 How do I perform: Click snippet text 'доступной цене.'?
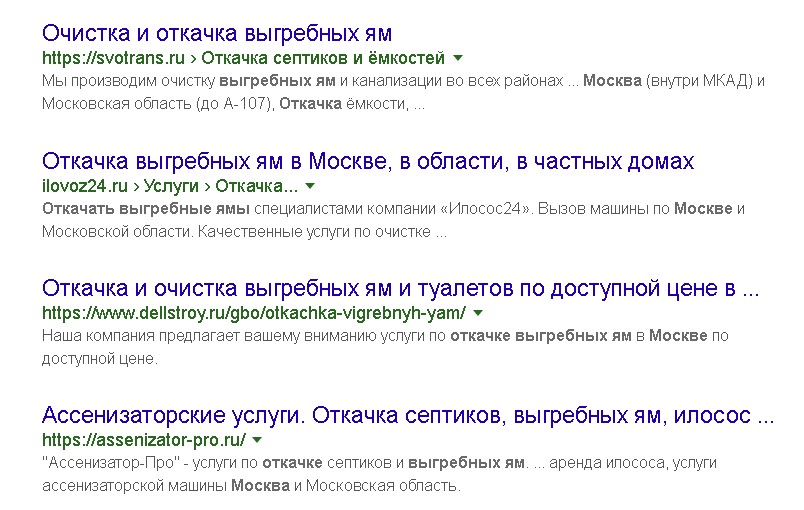[100, 359]
